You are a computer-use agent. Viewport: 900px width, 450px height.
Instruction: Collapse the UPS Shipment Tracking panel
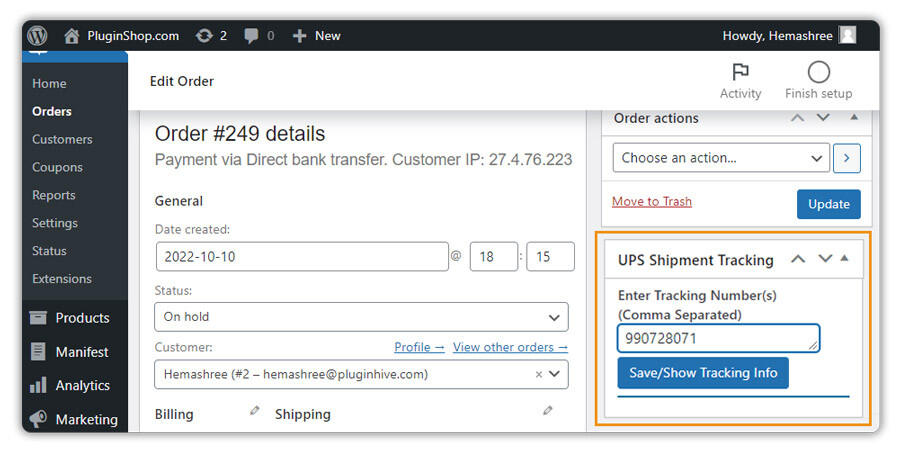(844, 258)
